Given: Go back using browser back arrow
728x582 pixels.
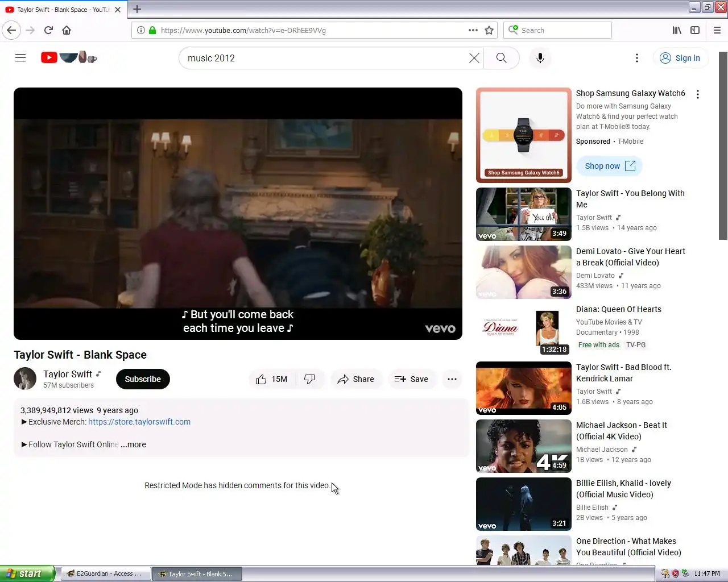Looking at the screenshot, I should click(11, 30).
